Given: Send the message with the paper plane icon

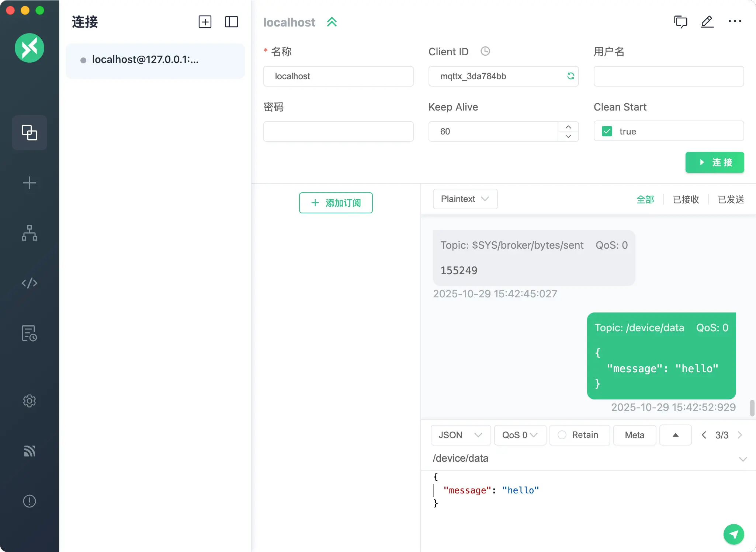Looking at the screenshot, I should 733,534.
